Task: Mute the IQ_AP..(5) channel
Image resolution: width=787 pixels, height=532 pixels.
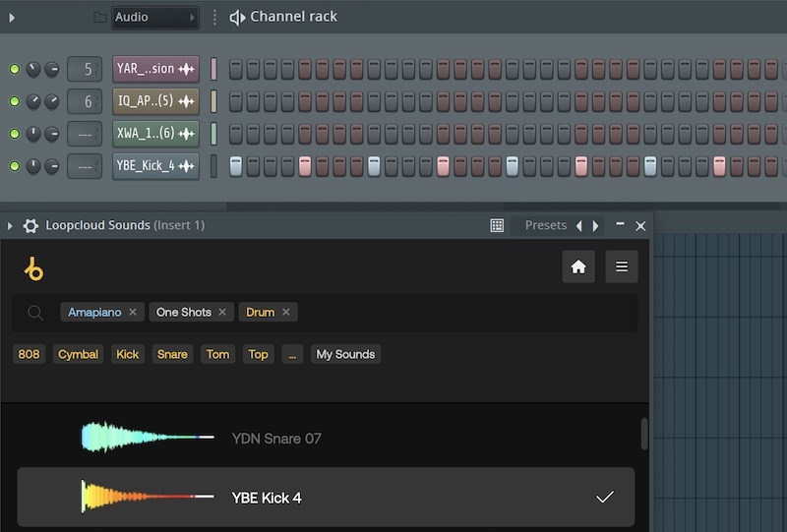Action: [x=15, y=101]
